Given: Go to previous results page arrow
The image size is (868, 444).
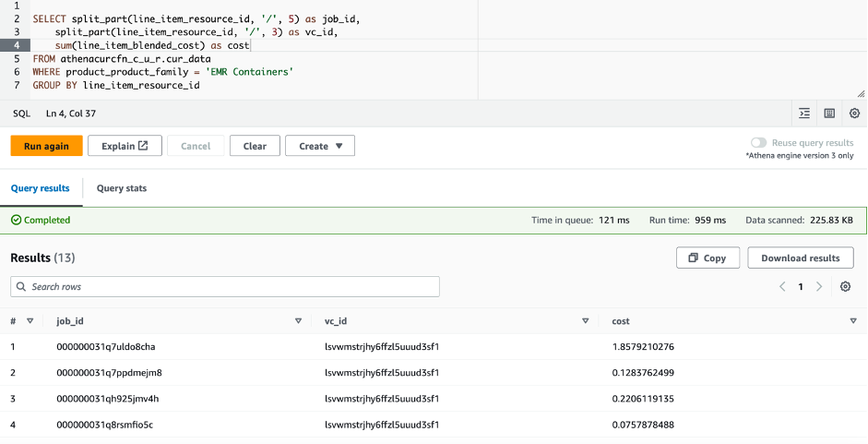Looking at the screenshot, I should pos(782,286).
